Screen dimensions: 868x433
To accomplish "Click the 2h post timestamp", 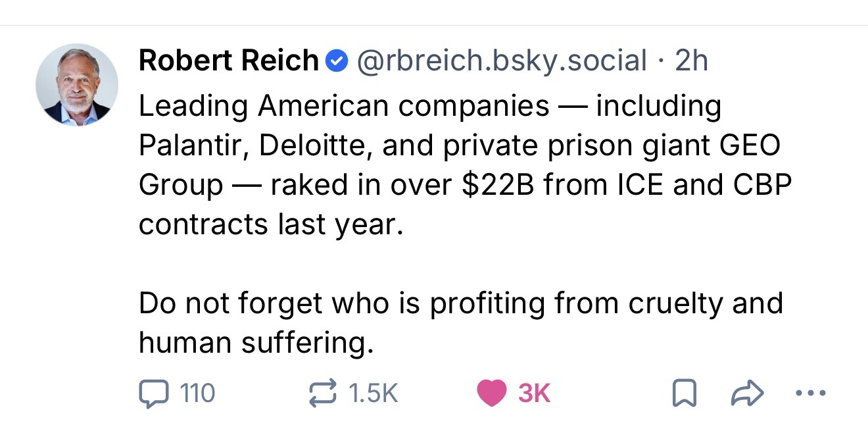I will (x=691, y=61).
